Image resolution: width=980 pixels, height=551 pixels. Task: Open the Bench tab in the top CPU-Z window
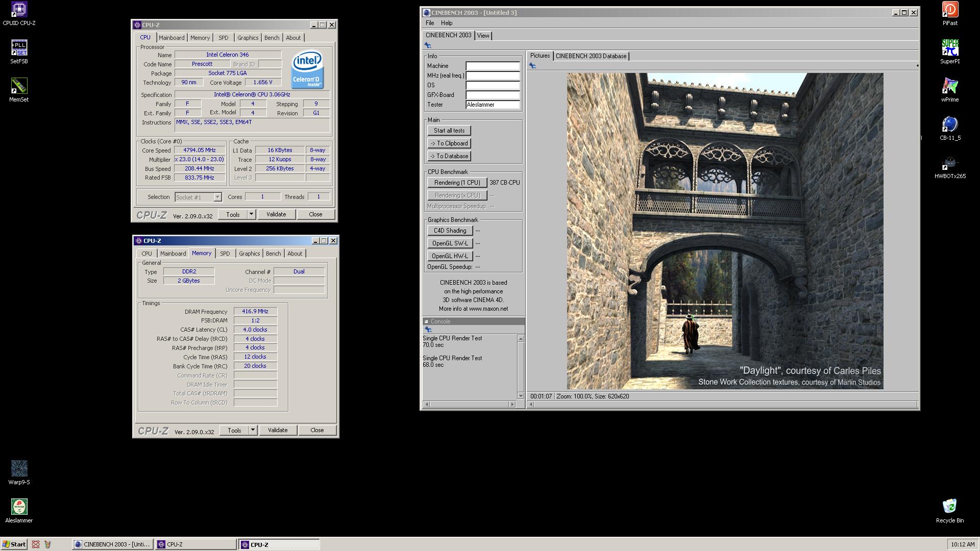(x=272, y=38)
